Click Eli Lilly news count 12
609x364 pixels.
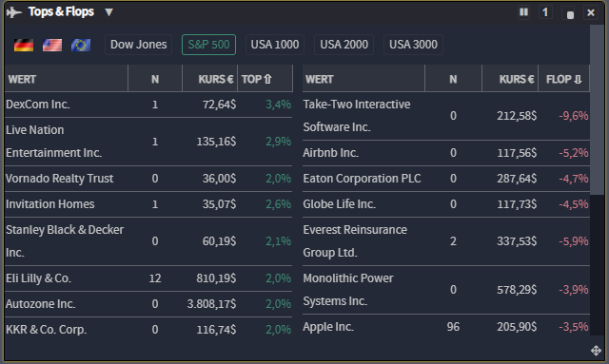point(155,278)
